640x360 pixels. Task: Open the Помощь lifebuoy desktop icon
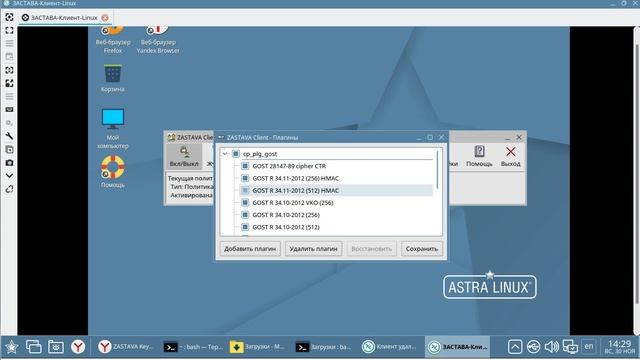(113, 172)
